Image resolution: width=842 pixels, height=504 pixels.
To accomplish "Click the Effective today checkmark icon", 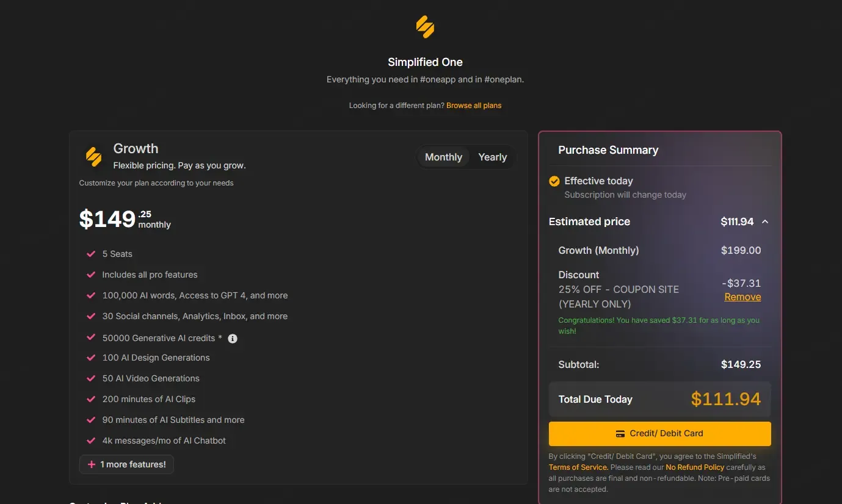I will pyautogui.click(x=554, y=181).
